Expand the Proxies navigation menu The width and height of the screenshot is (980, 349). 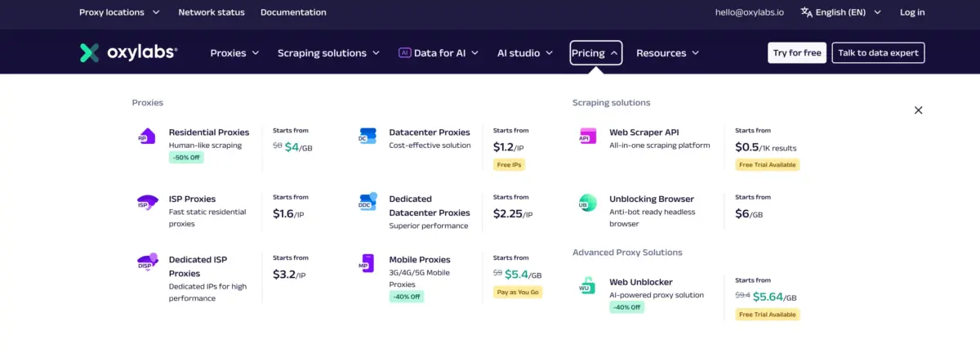coord(234,53)
